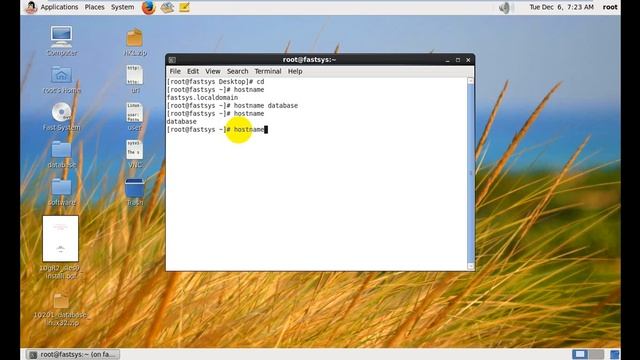Click the date and time clock
Screen dimensions: 640x360
coord(562,7)
